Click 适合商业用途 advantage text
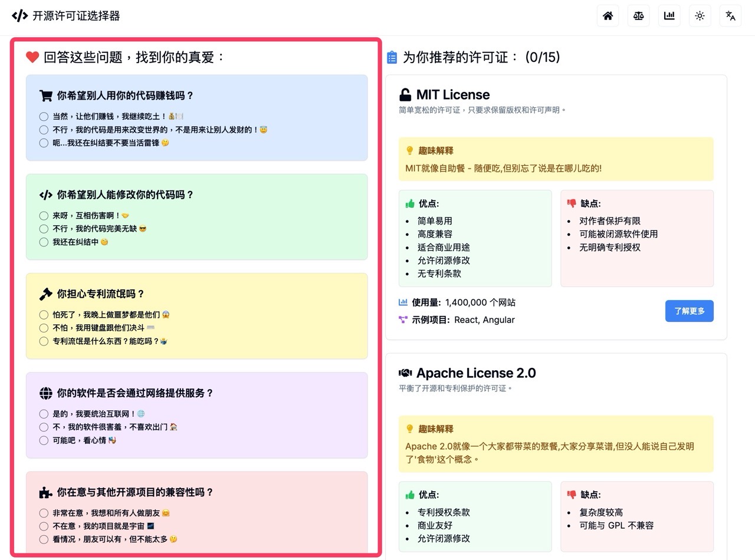The image size is (755, 560). [444, 247]
